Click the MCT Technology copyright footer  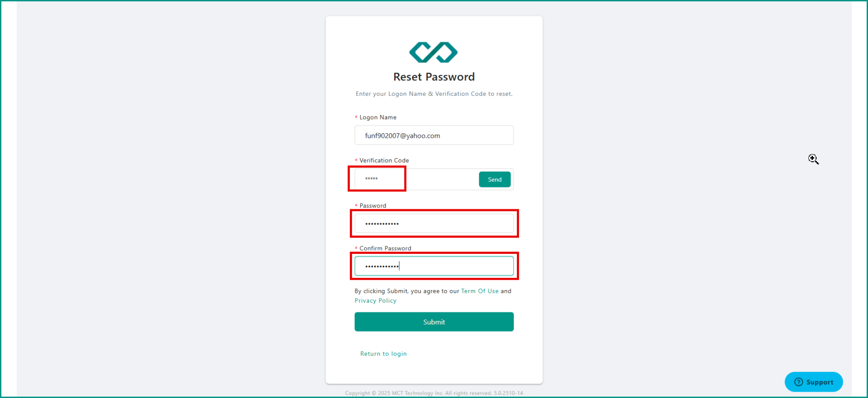[x=434, y=393]
